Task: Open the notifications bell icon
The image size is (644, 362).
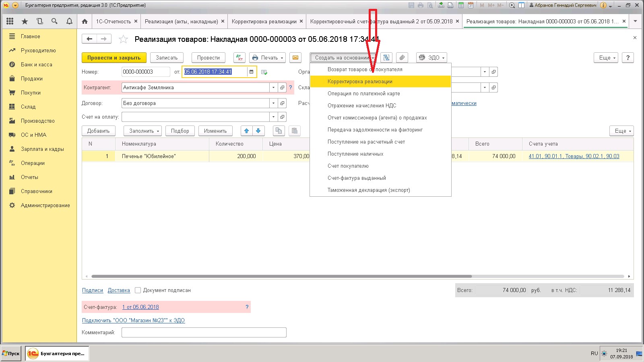Action: [69, 21]
